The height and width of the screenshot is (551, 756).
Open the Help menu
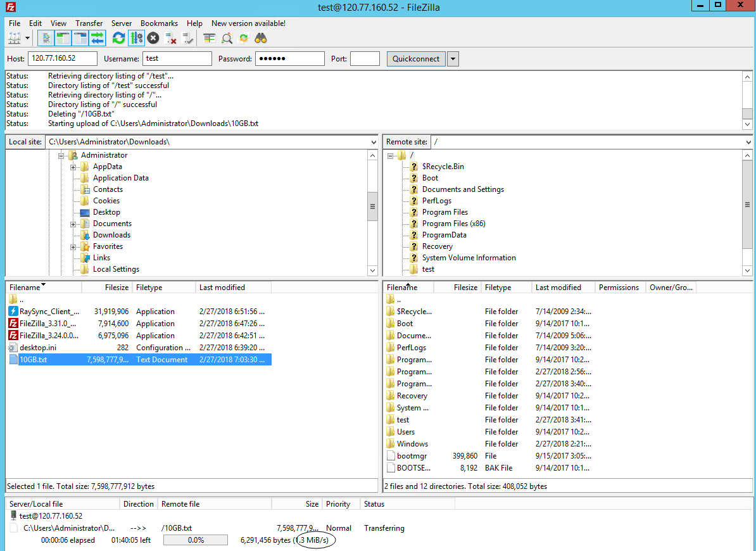click(x=195, y=23)
